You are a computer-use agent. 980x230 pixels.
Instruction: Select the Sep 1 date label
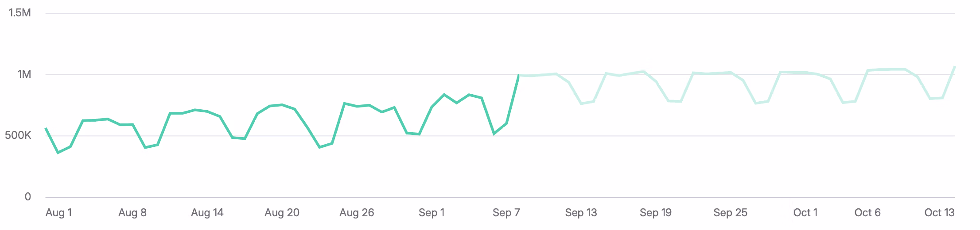pos(432,213)
